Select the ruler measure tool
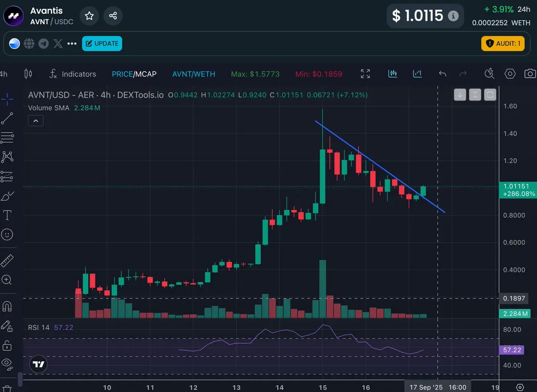 point(7,261)
